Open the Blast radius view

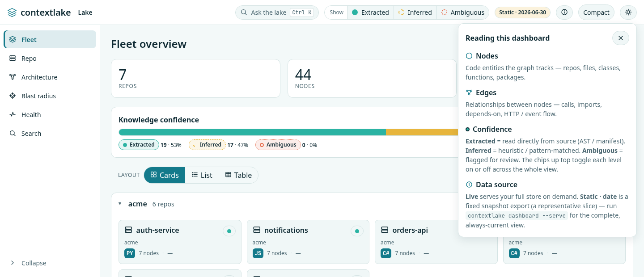pos(50,96)
